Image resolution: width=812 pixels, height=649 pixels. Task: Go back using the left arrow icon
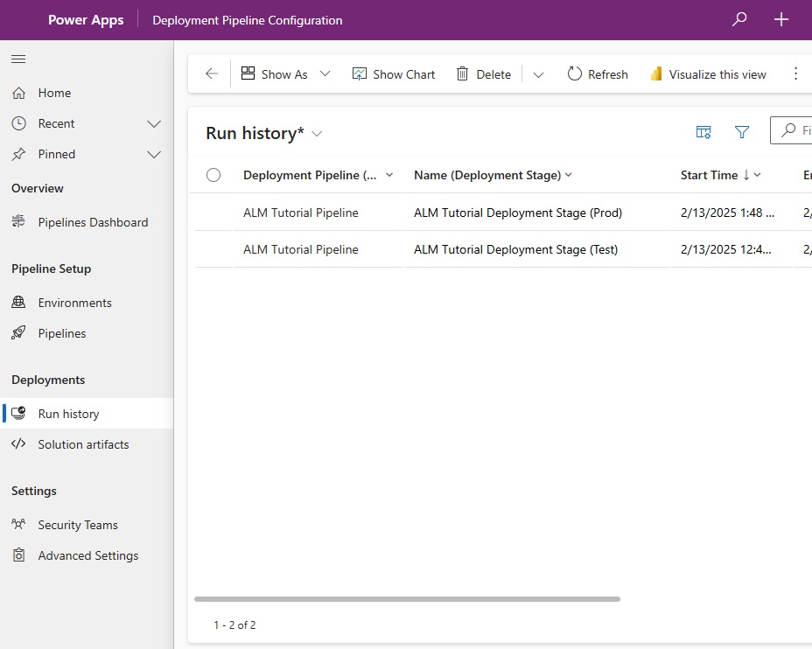[211, 74]
